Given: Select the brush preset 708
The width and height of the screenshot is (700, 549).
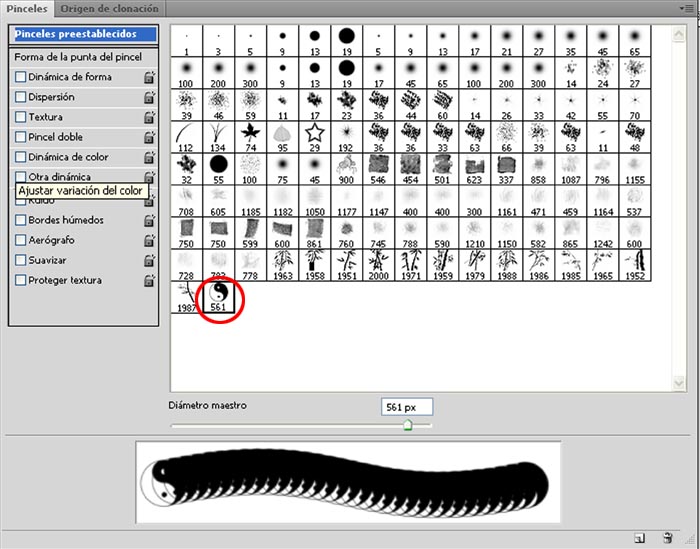Looking at the screenshot, I should pos(187,201).
